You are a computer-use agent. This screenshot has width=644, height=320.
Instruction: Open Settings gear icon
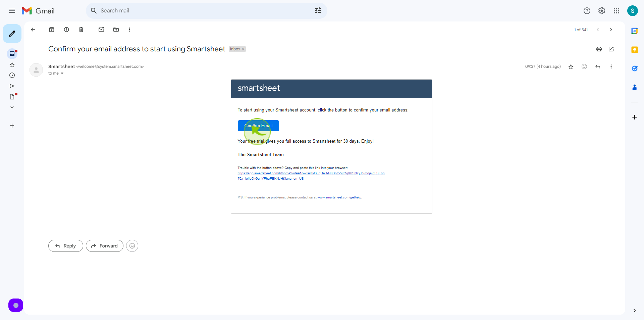tap(602, 11)
